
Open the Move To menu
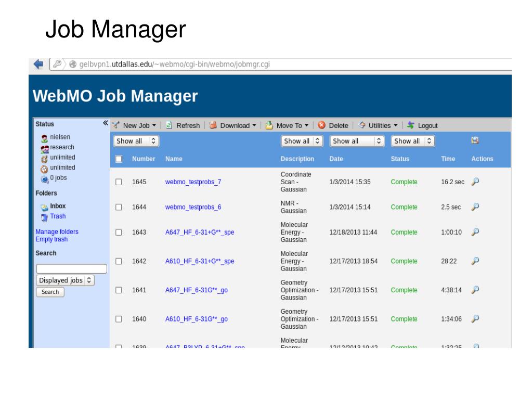292,125
